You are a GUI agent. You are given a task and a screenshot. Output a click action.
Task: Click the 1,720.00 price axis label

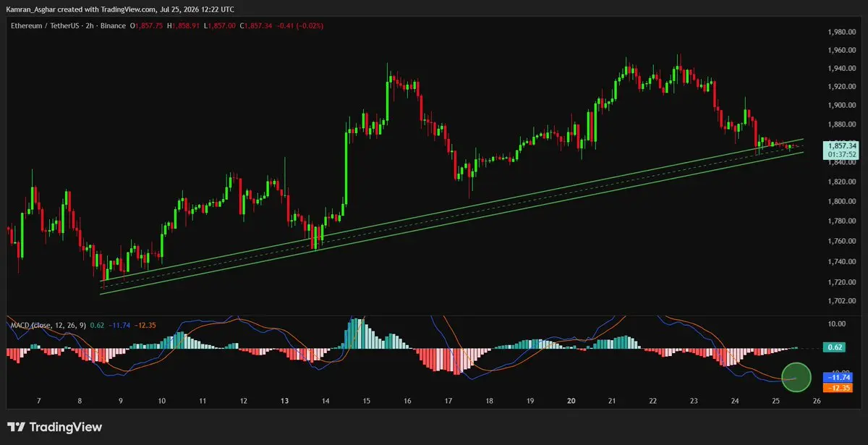pyautogui.click(x=842, y=282)
